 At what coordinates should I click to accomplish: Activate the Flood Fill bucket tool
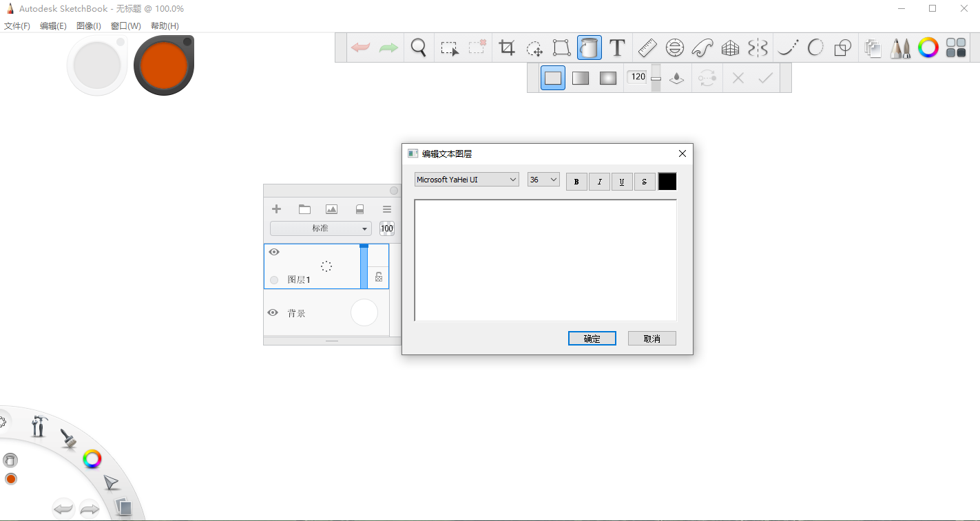(x=589, y=47)
